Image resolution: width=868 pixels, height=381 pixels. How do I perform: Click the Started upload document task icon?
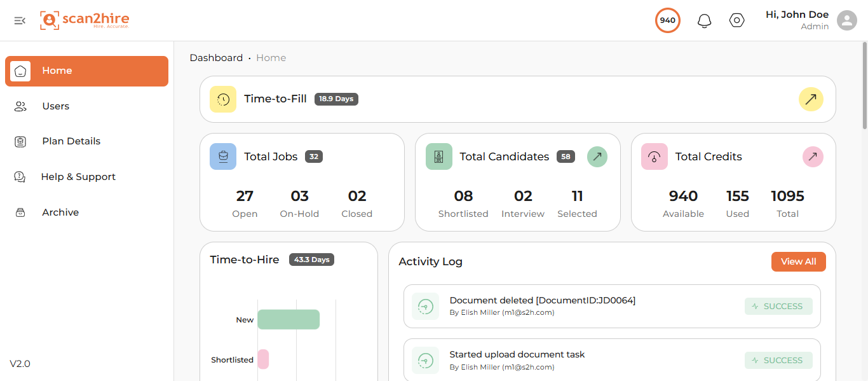425,360
